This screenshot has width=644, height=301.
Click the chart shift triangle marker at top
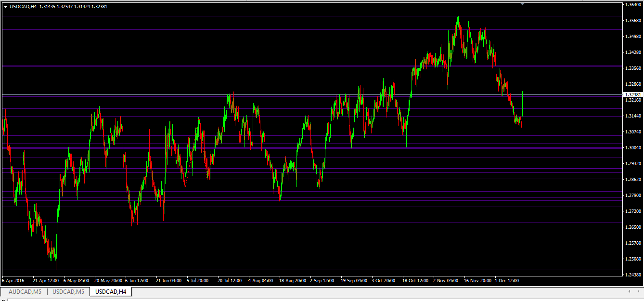pyautogui.click(x=522, y=4)
